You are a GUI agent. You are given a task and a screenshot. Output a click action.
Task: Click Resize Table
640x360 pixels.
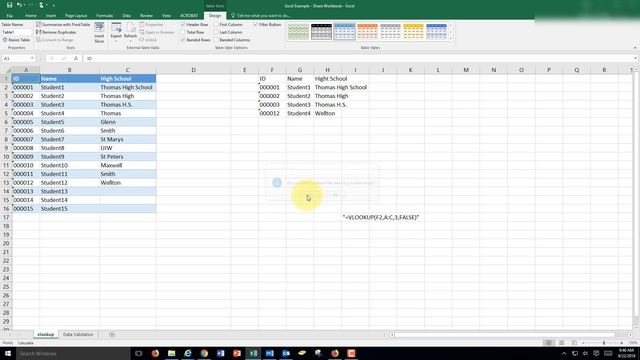(x=16, y=40)
